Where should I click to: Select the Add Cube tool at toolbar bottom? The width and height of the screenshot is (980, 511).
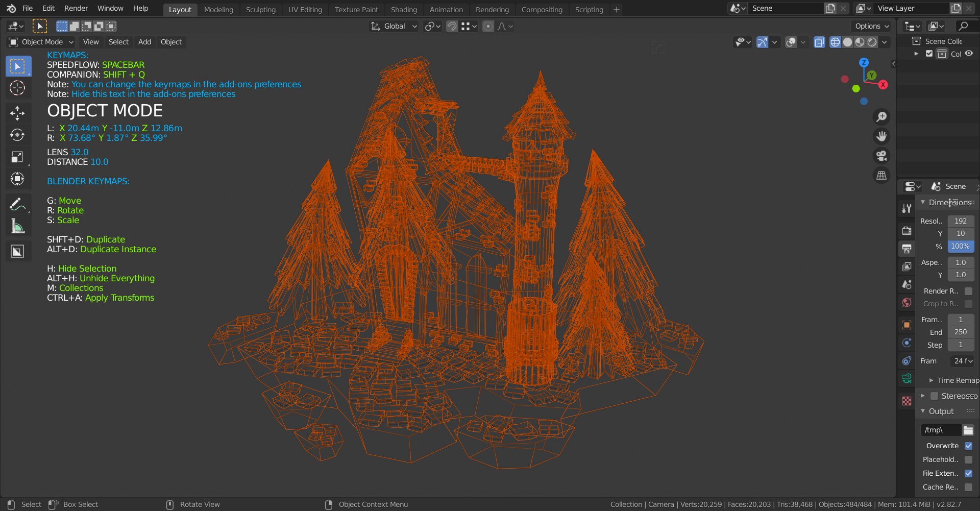17,251
